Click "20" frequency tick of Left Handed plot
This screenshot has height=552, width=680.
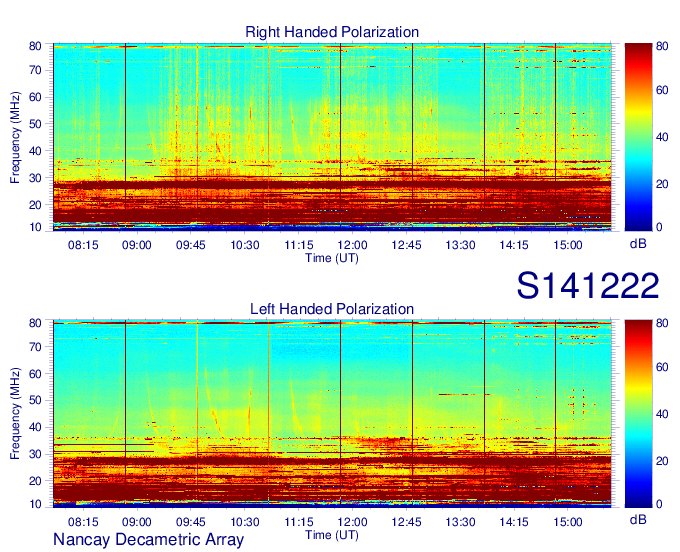tap(35, 481)
